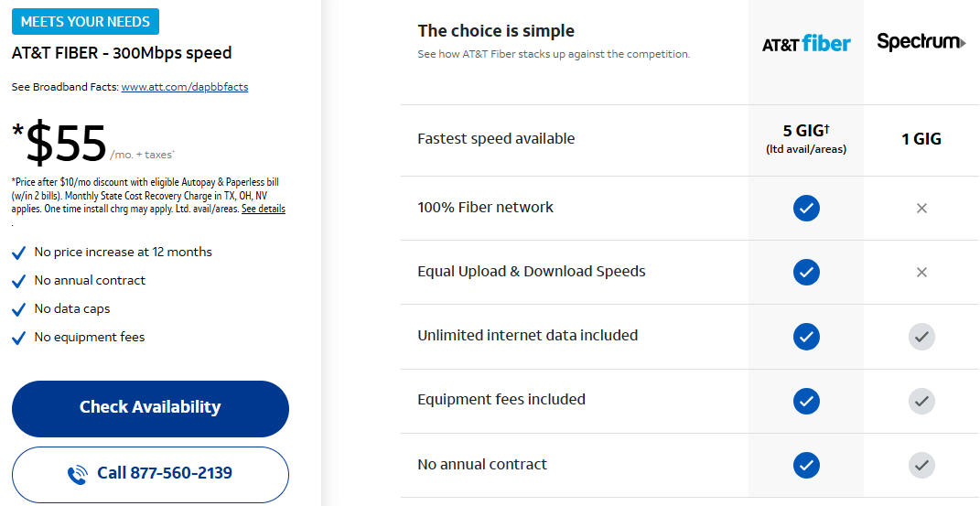Click the AT&T Fiber logo

806,43
